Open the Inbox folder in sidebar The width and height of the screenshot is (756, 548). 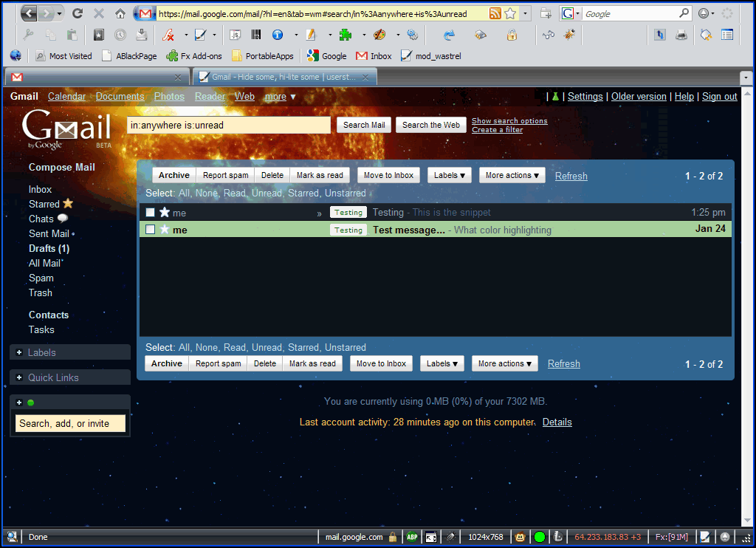tap(40, 190)
